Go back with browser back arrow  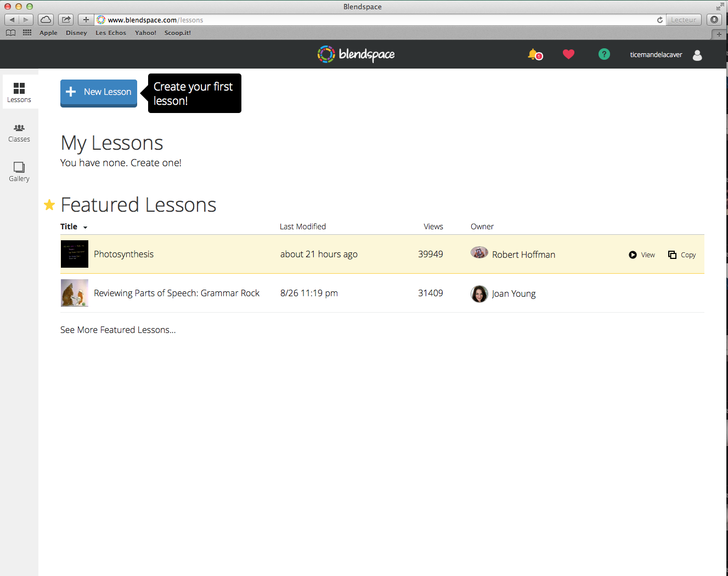pyautogui.click(x=12, y=20)
